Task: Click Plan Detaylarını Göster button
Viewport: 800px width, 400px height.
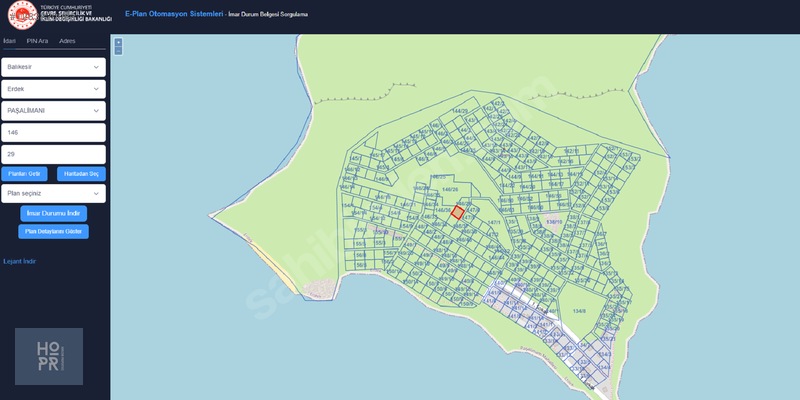Action: tap(54, 232)
